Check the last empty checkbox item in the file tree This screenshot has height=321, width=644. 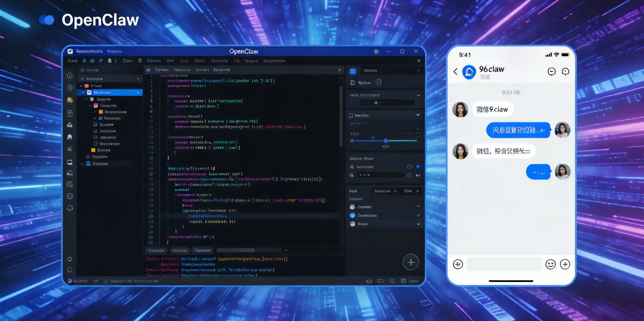point(96,143)
